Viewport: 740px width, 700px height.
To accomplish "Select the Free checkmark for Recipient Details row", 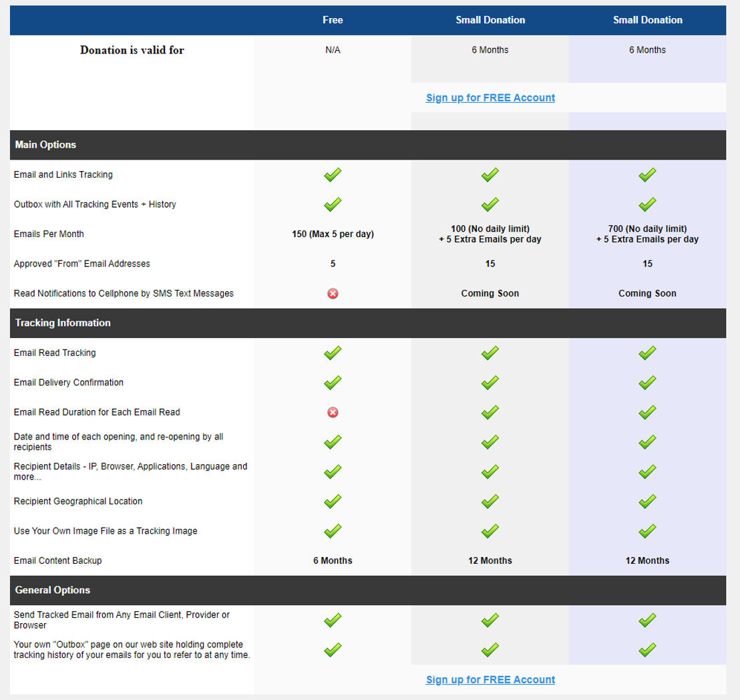I will [333, 472].
